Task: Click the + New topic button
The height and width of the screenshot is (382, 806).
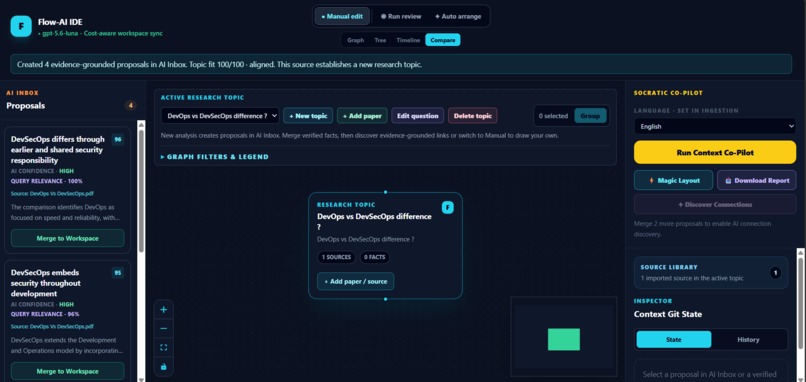Action: pos(308,116)
